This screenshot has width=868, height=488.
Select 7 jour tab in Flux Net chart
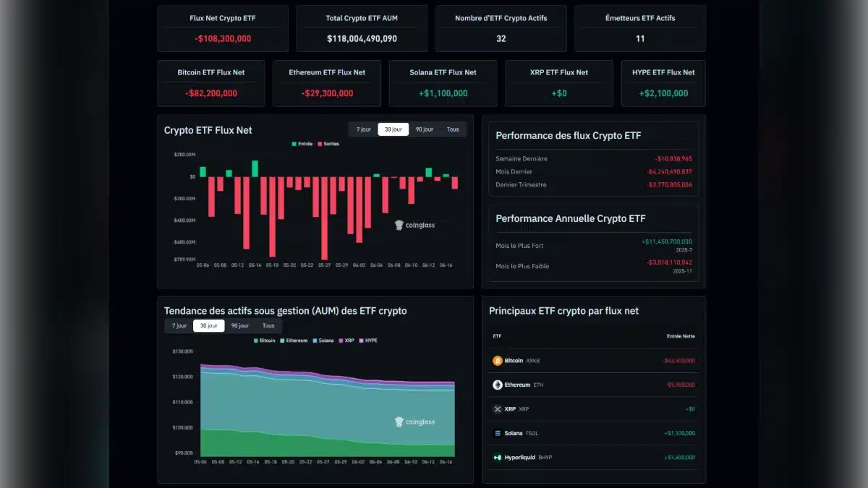363,129
